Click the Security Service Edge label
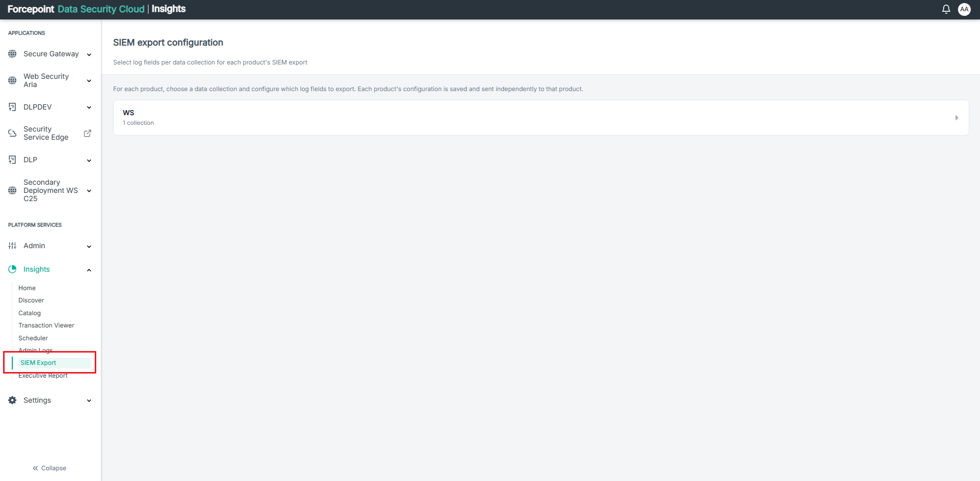 (x=46, y=133)
